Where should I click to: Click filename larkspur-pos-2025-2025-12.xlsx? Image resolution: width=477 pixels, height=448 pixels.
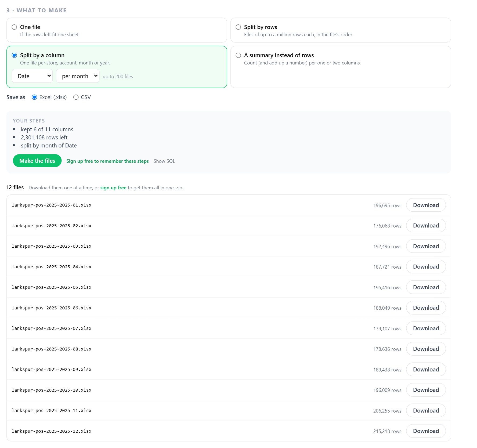tap(52, 431)
